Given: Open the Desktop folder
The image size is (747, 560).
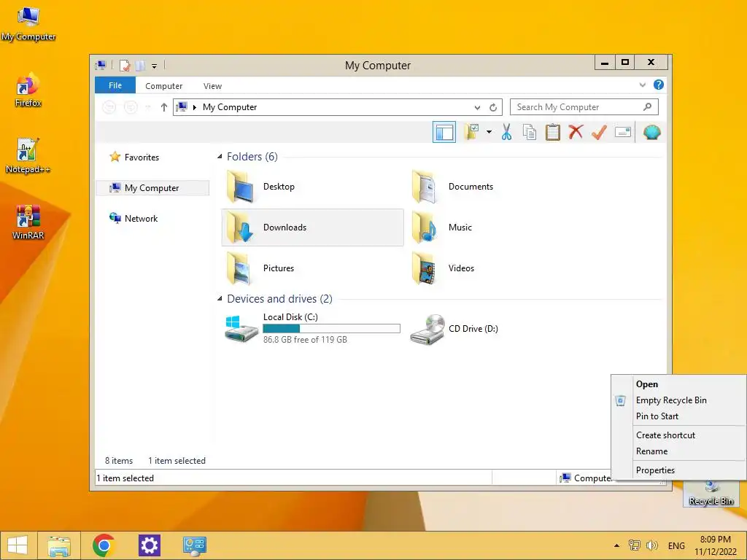Looking at the screenshot, I should (312, 187).
